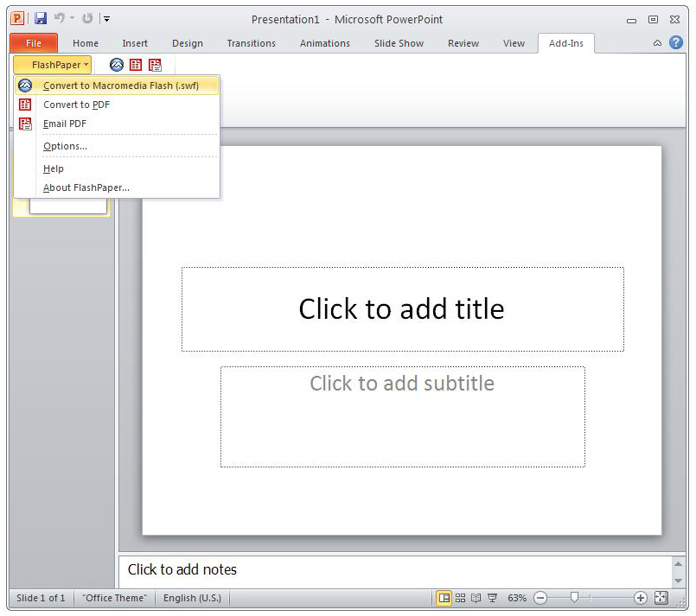696x616 pixels.
Task: Open the Transitions ribbon tab
Action: pos(252,43)
